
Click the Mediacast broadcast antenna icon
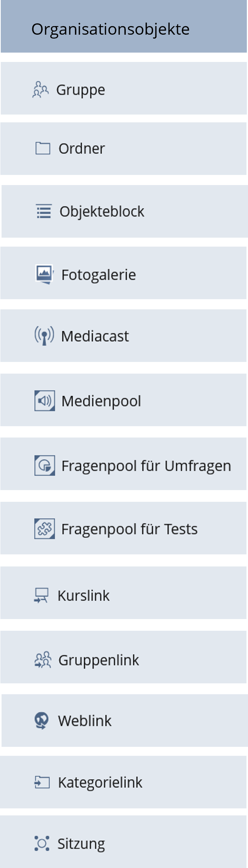click(44, 335)
